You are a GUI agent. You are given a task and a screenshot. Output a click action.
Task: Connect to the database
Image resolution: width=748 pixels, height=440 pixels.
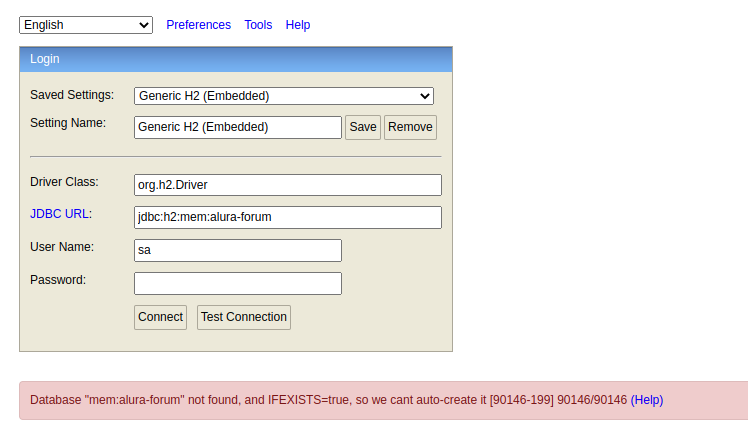160,317
